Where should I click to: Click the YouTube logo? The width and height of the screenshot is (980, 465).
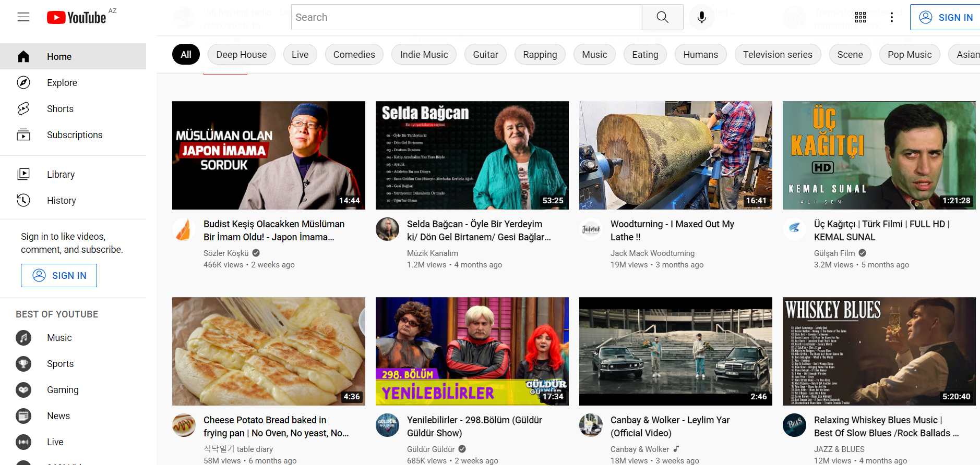click(76, 18)
